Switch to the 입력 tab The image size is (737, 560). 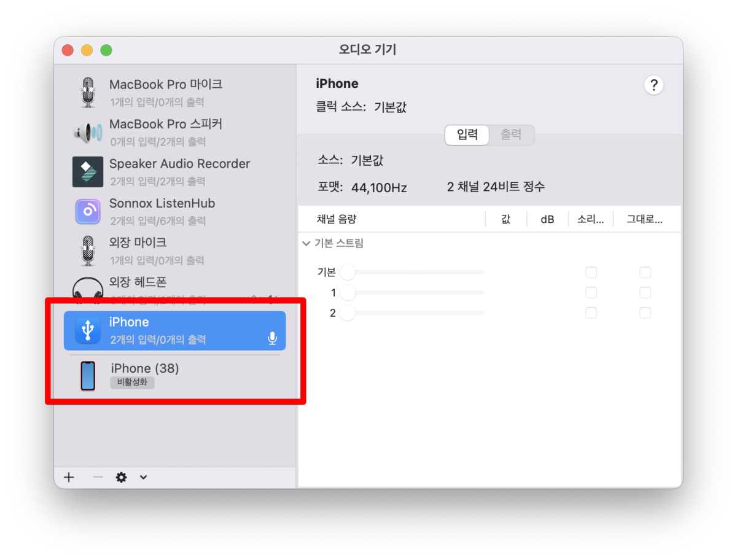point(467,135)
